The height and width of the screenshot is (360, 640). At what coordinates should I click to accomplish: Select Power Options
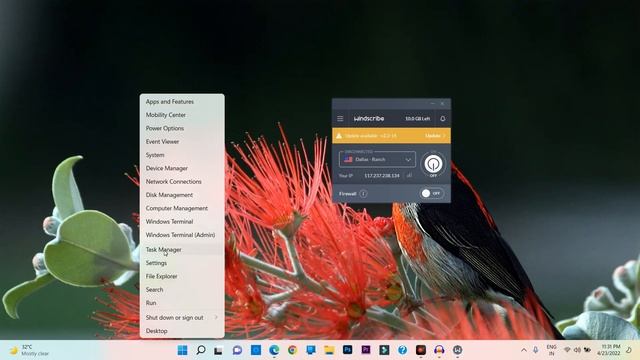[182, 128]
